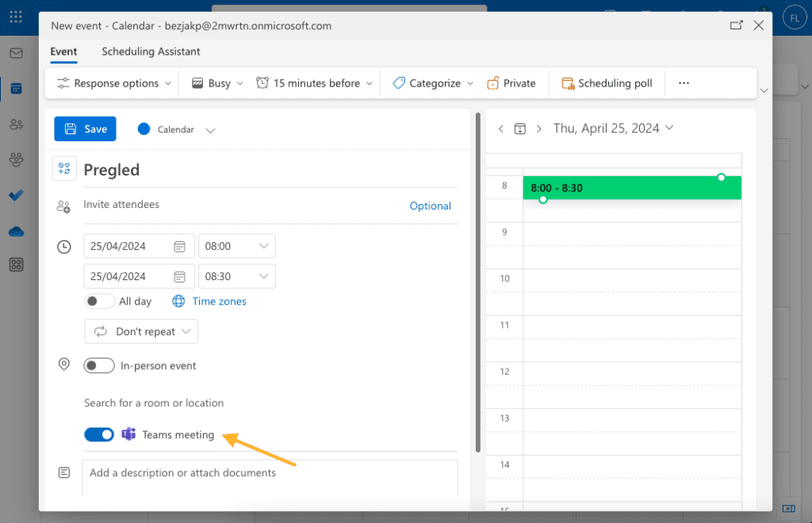Image resolution: width=812 pixels, height=523 pixels.
Task: Click the Save button
Action: [86, 129]
